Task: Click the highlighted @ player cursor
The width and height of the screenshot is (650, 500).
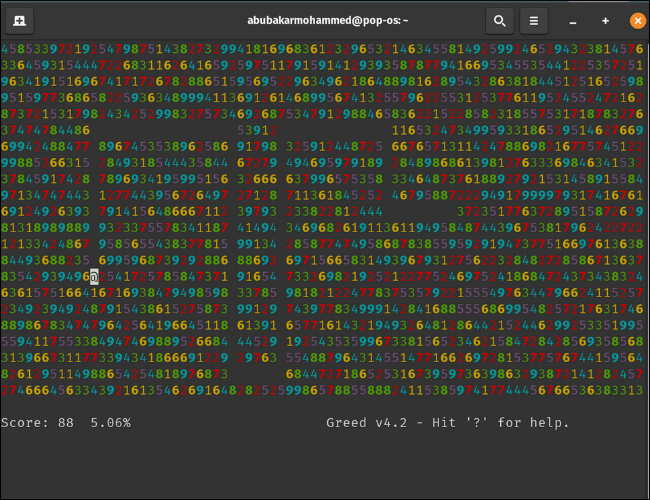Action: [94, 275]
